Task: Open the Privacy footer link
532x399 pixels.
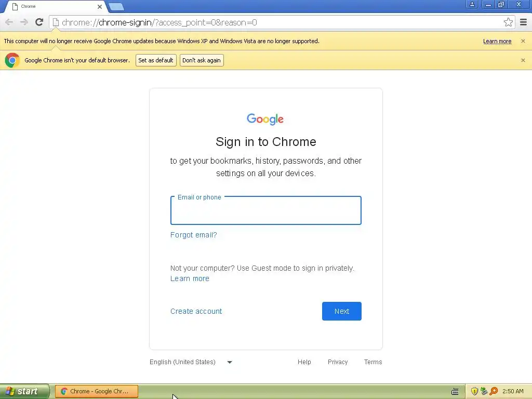Action: [338, 362]
